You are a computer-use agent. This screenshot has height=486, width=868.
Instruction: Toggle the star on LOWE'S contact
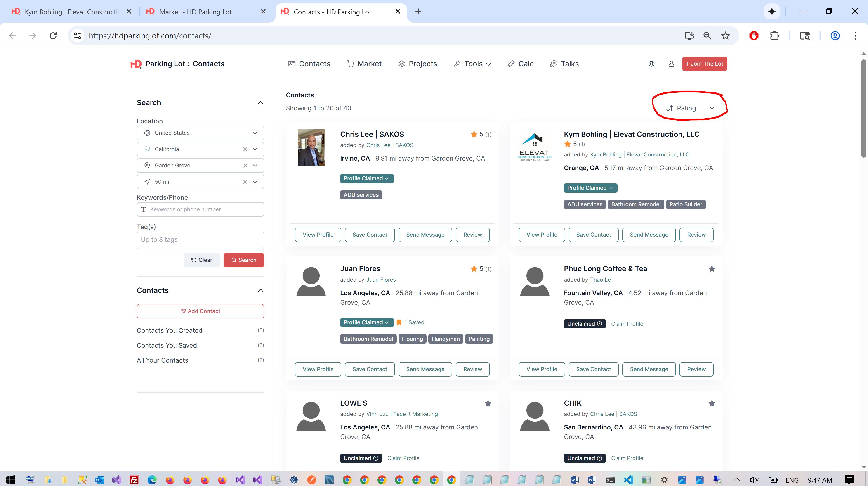(488, 403)
